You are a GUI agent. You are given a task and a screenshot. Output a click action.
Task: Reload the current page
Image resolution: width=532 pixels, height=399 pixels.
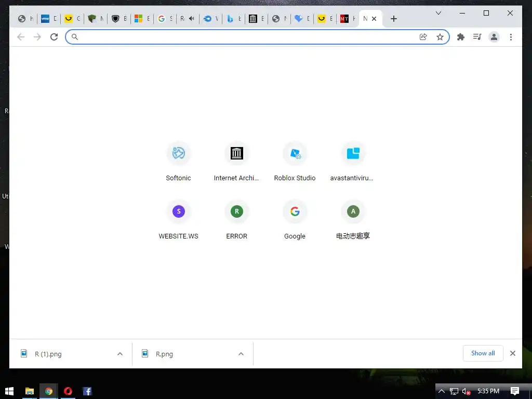click(54, 37)
